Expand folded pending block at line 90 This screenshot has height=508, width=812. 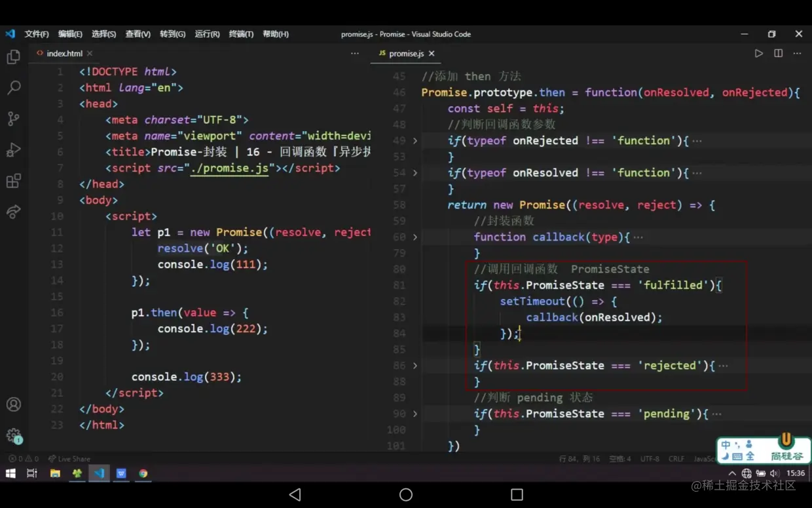(x=415, y=414)
